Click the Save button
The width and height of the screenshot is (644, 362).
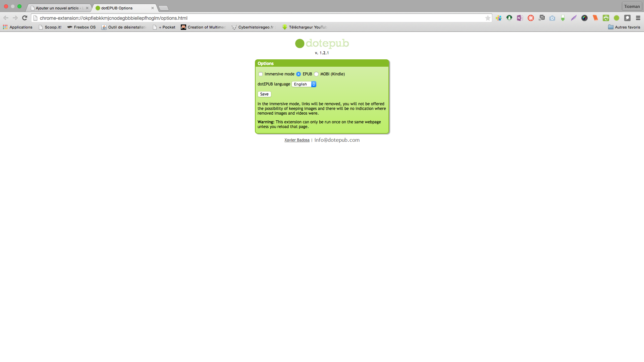coord(264,94)
